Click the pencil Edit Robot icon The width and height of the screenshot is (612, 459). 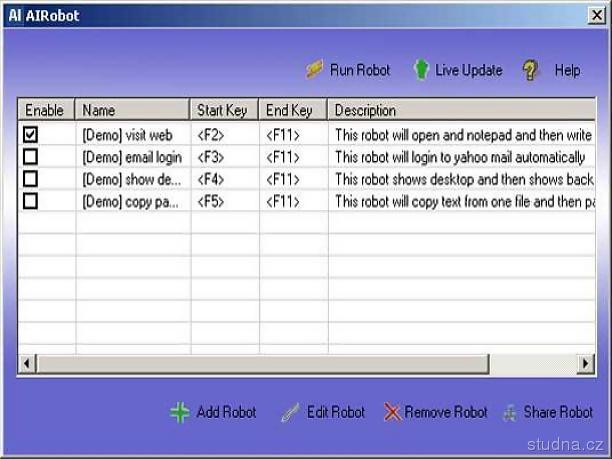point(290,413)
